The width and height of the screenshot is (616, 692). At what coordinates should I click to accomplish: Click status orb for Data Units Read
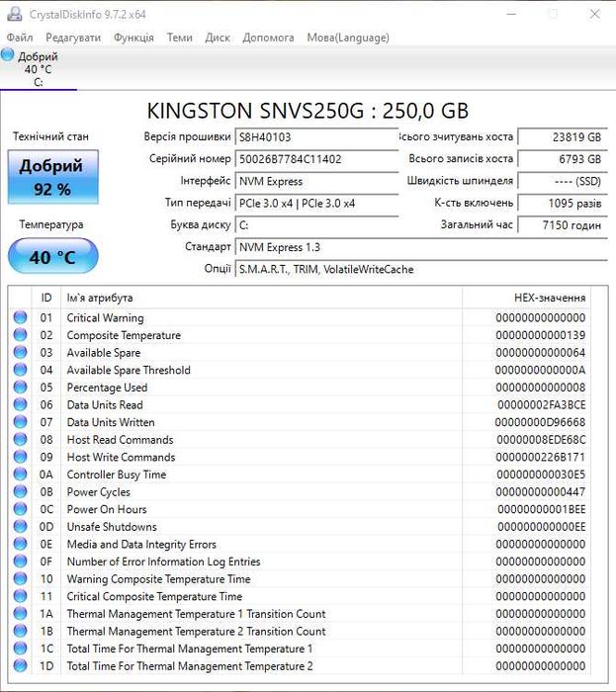coord(21,404)
